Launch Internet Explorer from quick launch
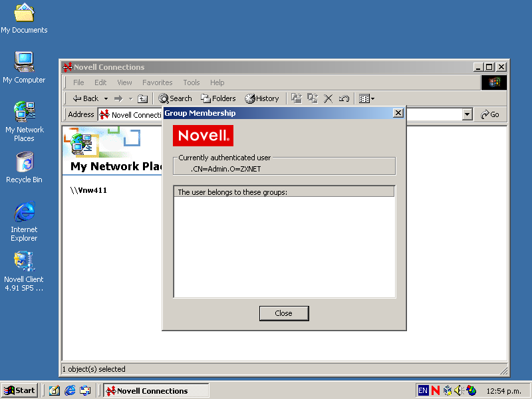Image resolution: width=532 pixels, height=399 pixels. pyautogui.click(x=70, y=391)
